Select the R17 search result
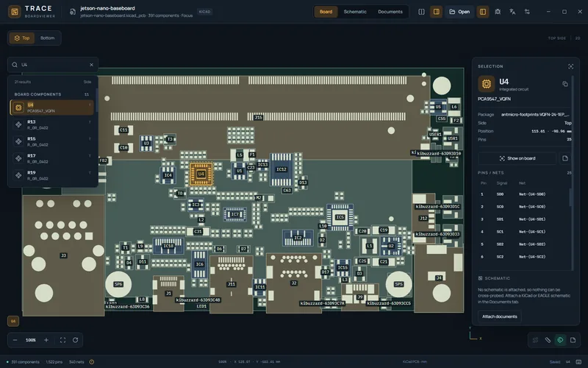This screenshot has width=588, height=368. pyautogui.click(x=52, y=158)
